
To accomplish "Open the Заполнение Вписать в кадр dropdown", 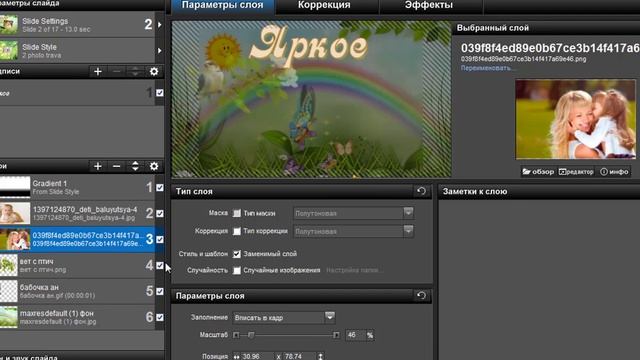I will click(284, 317).
